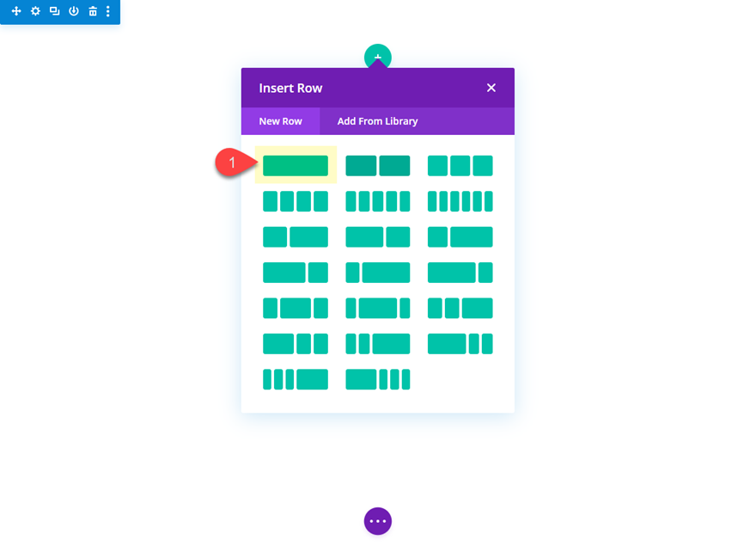Image resolution: width=756 pixels, height=552 pixels.
Task: Open the Add From Library tab
Action: [377, 121]
